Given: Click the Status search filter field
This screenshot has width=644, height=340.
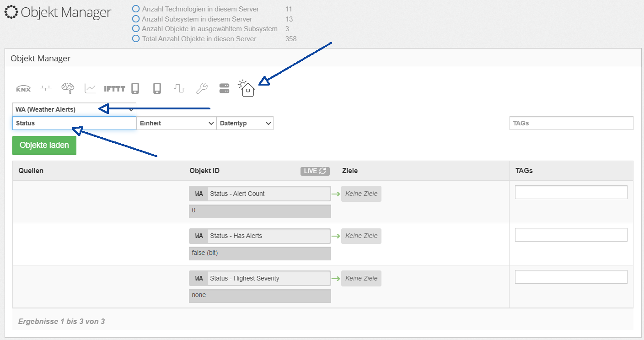Looking at the screenshot, I should [74, 123].
